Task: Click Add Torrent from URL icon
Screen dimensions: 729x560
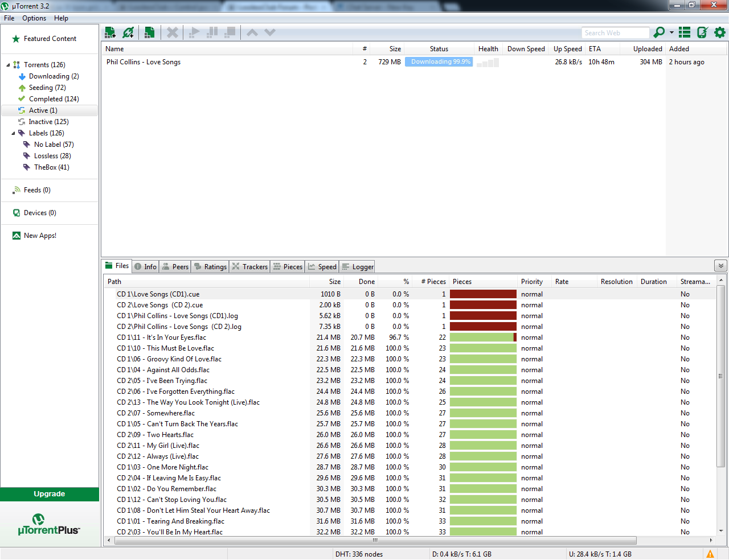Action: (129, 32)
